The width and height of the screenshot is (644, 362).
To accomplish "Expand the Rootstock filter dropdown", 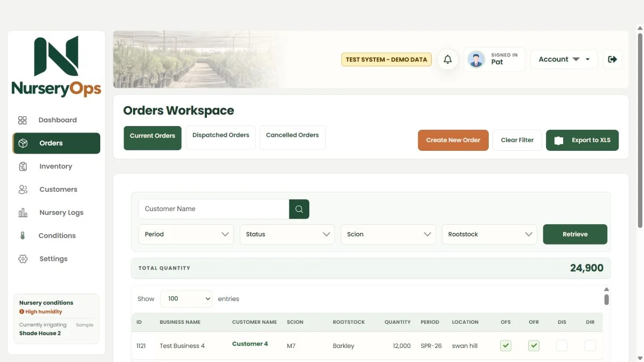I will coord(489,234).
